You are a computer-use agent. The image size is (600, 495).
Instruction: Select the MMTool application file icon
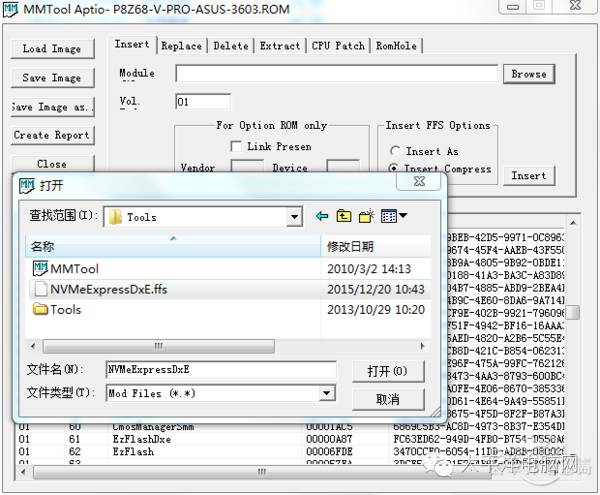(41, 268)
